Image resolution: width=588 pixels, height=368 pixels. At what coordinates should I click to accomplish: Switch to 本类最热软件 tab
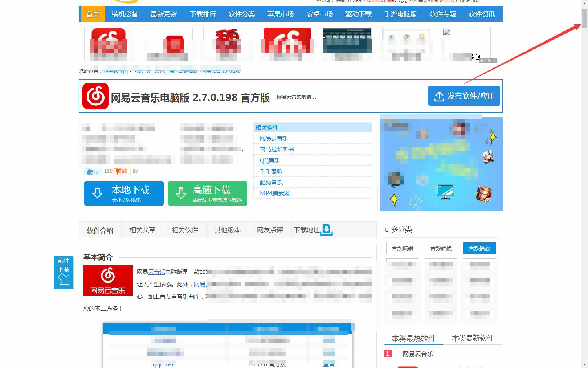click(x=414, y=338)
